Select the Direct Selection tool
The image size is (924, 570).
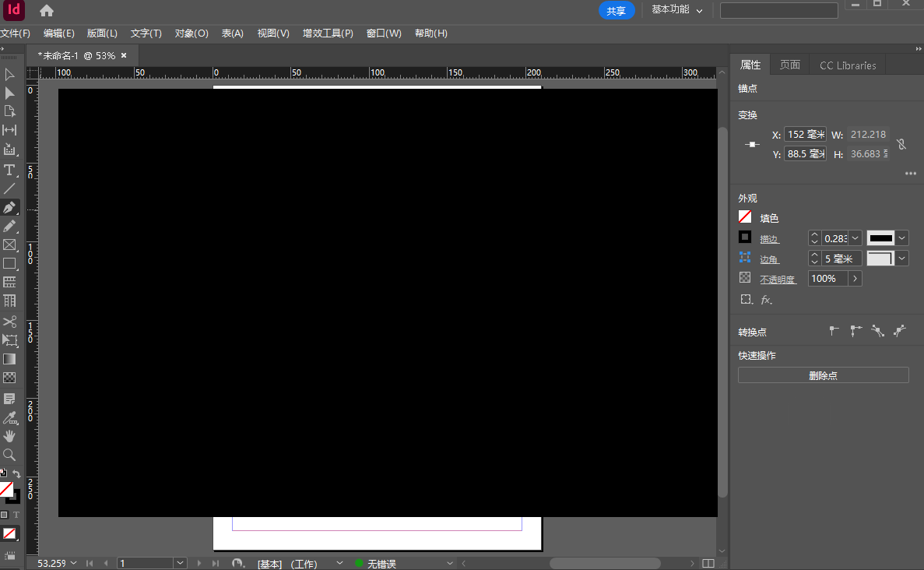(x=9, y=93)
